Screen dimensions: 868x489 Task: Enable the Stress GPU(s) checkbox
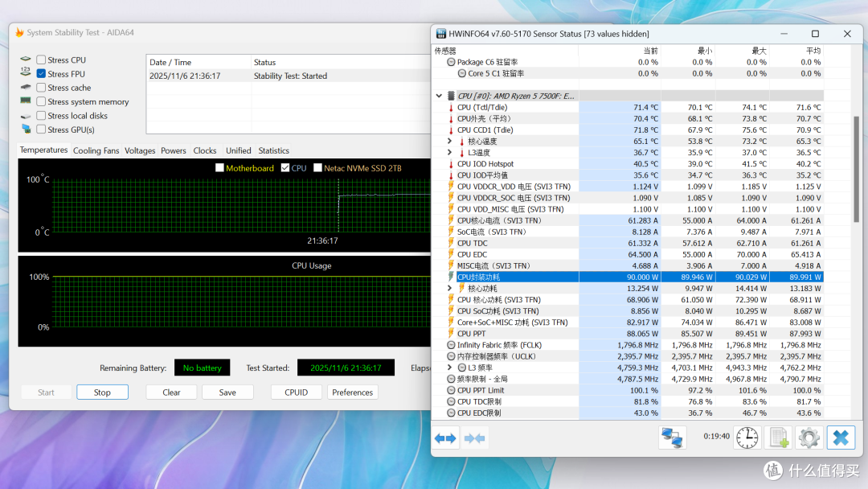pos(41,129)
